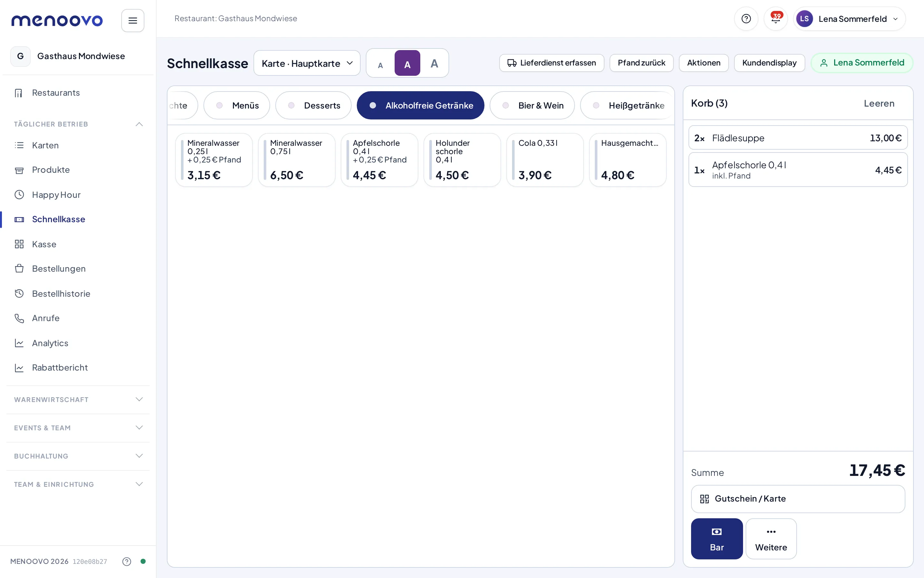This screenshot has height=578, width=924.
Task: Open the Kundendisplay button
Action: [x=769, y=63]
